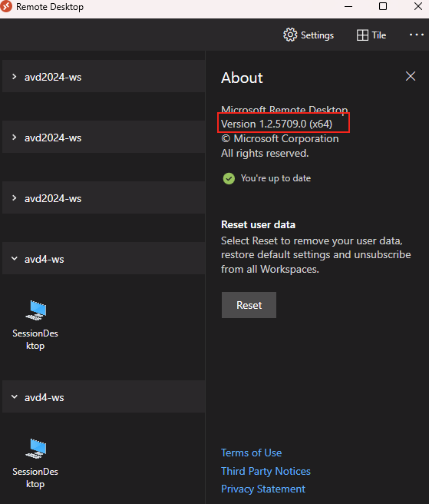Close the Remote Desktop window

418,6
